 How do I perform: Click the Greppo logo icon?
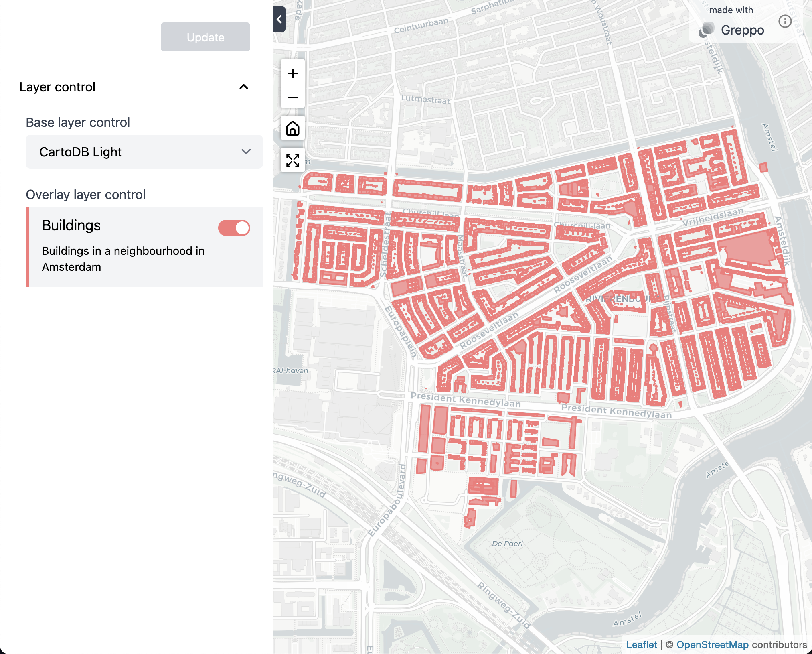[707, 30]
